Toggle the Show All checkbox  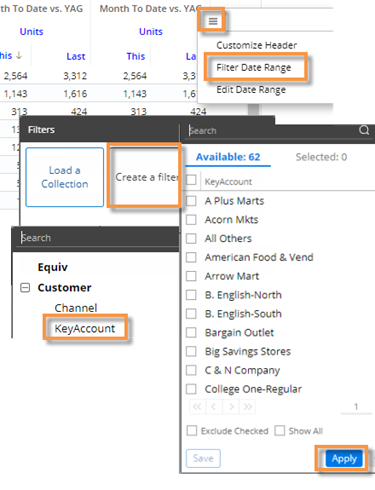pos(279,431)
